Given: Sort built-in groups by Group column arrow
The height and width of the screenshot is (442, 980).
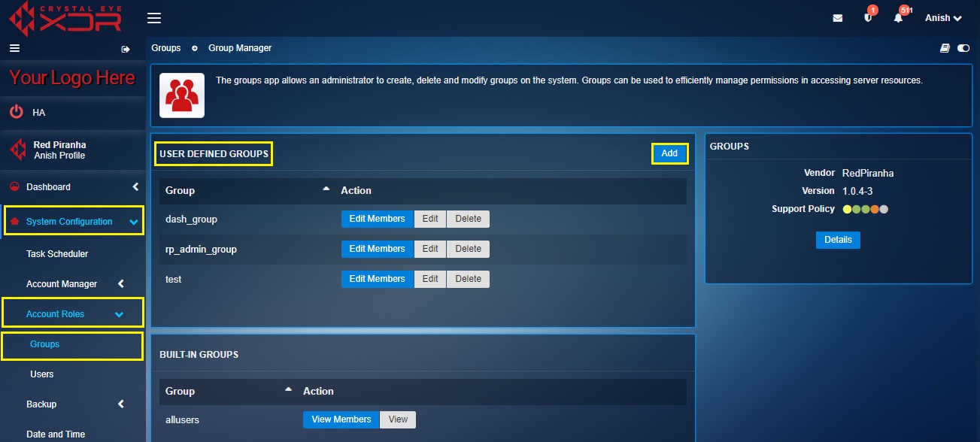Looking at the screenshot, I should pyautogui.click(x=289, y=389).
